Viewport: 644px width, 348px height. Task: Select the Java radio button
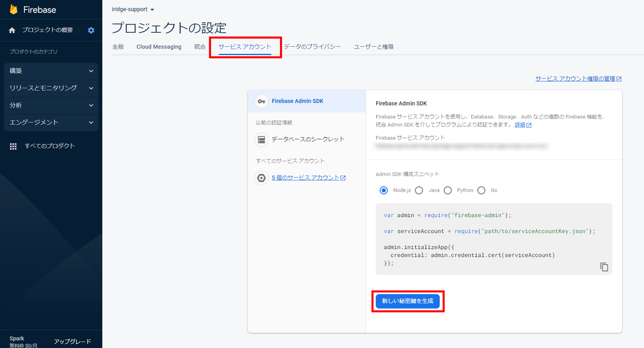tap(419, 190)
